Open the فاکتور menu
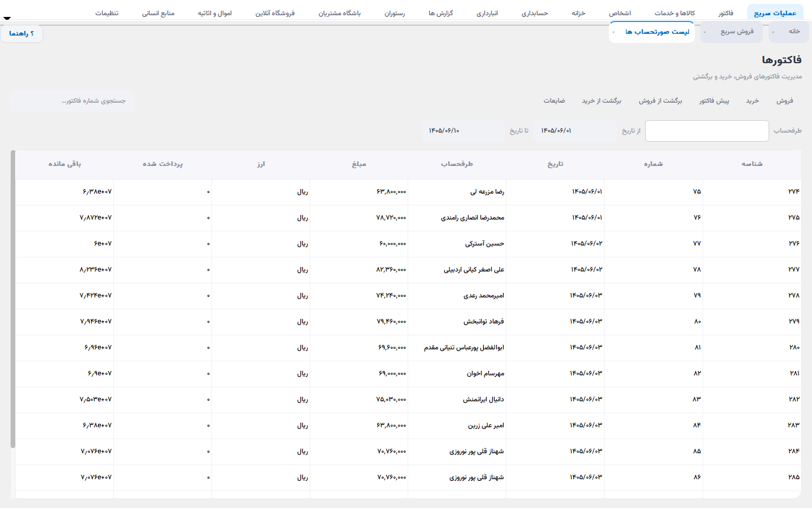 pos(726,13)
